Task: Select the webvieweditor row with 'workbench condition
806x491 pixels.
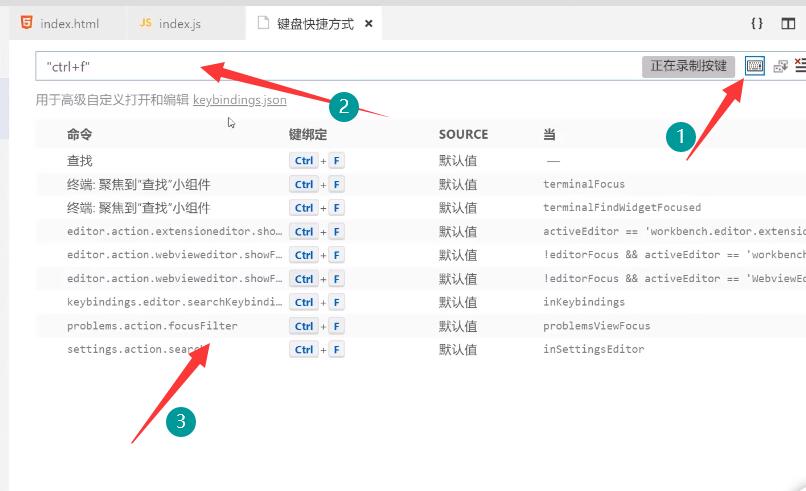Action: 420,256
